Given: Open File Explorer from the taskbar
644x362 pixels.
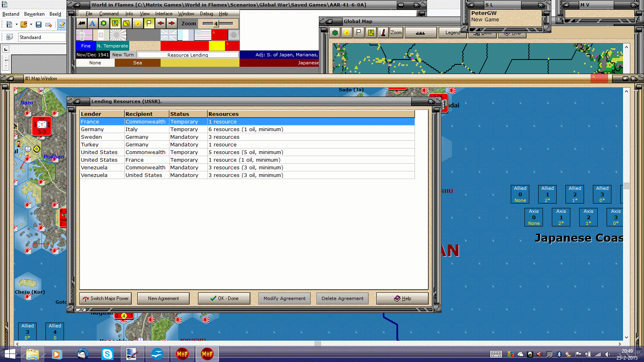Looking at the screenshot, I should tap(32, 354).
